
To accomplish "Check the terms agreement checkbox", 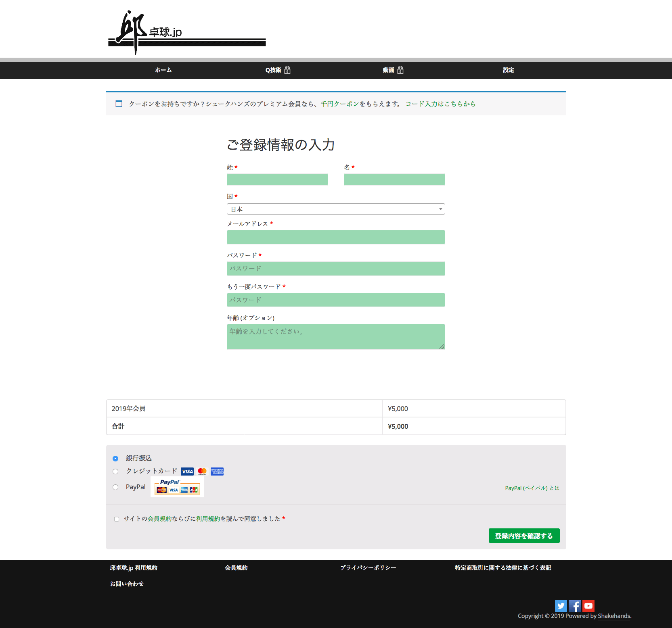I will coord(116,519).
